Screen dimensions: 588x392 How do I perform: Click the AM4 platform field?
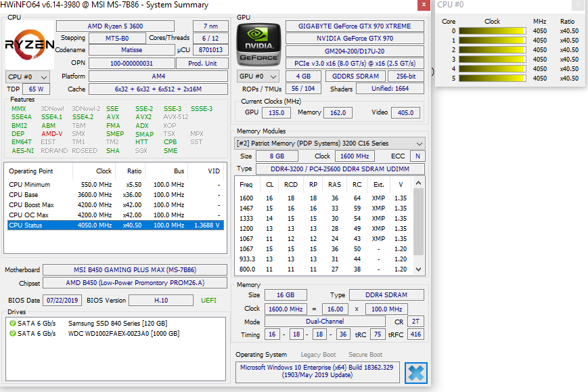tap(158, 76)
